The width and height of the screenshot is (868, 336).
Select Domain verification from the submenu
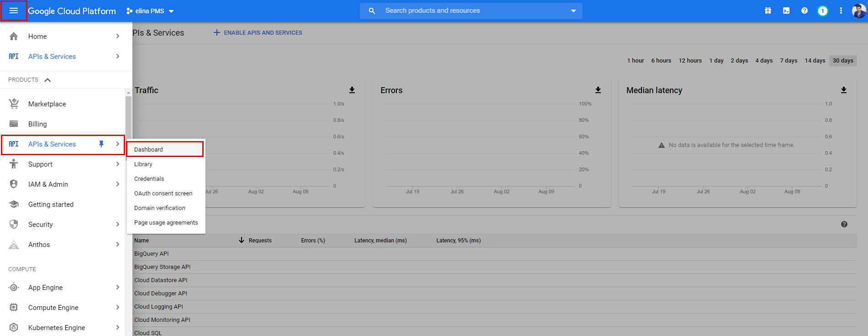click(x=166, y=208)
